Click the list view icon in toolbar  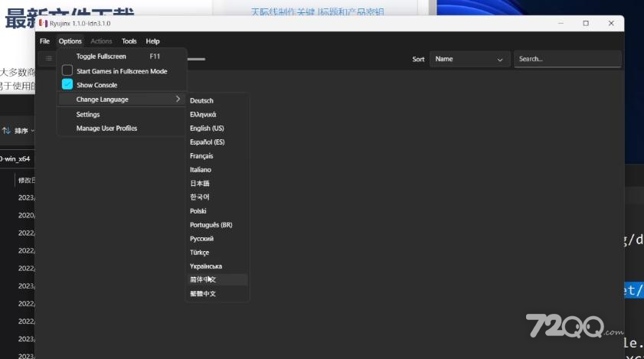[x=48, y=58]
